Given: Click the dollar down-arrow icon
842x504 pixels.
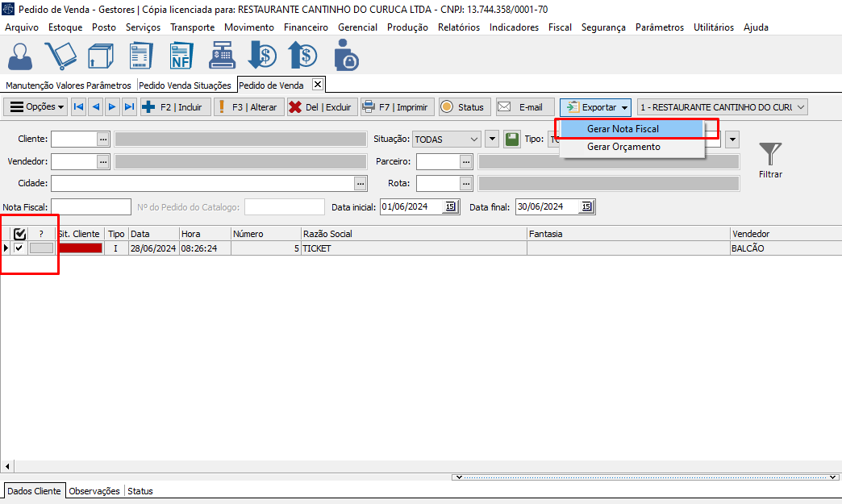Looking at the screenshot, I should pos(262,56).
